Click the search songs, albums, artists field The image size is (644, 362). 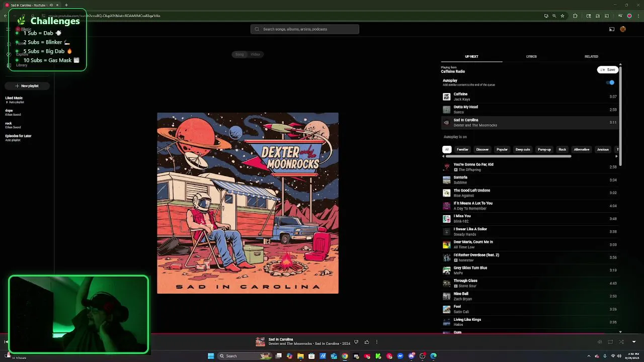tap(305, 29)
